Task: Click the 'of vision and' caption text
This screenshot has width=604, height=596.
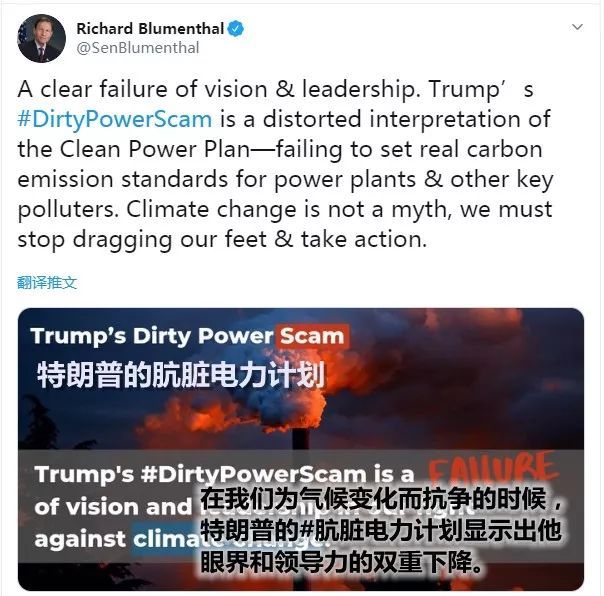Action: (113, 507)
